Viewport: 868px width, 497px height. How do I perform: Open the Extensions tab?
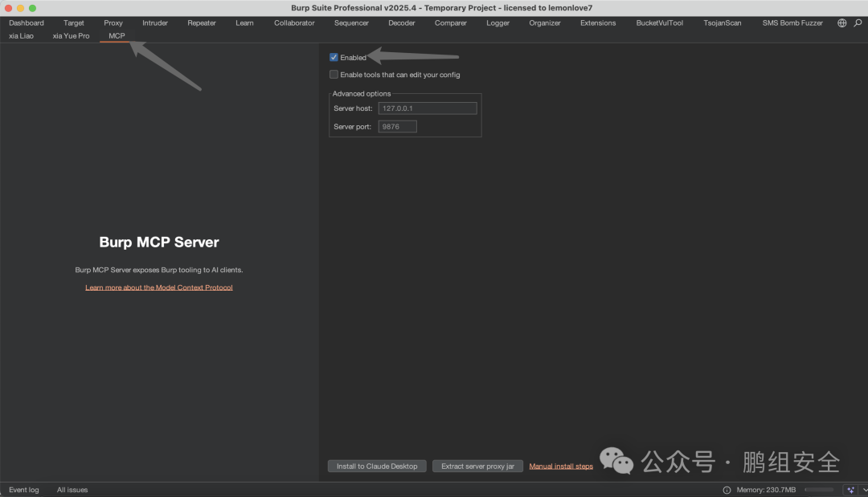(x=598, y=22)
